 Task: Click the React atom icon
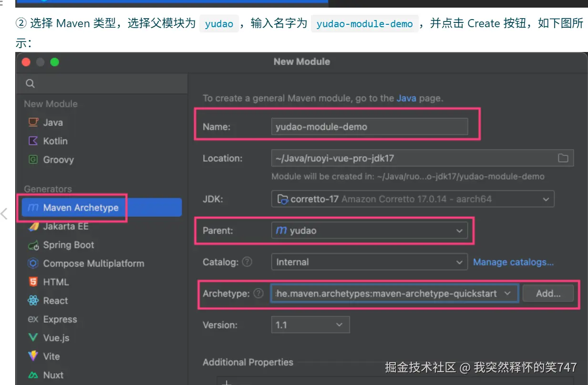[33, 301]
